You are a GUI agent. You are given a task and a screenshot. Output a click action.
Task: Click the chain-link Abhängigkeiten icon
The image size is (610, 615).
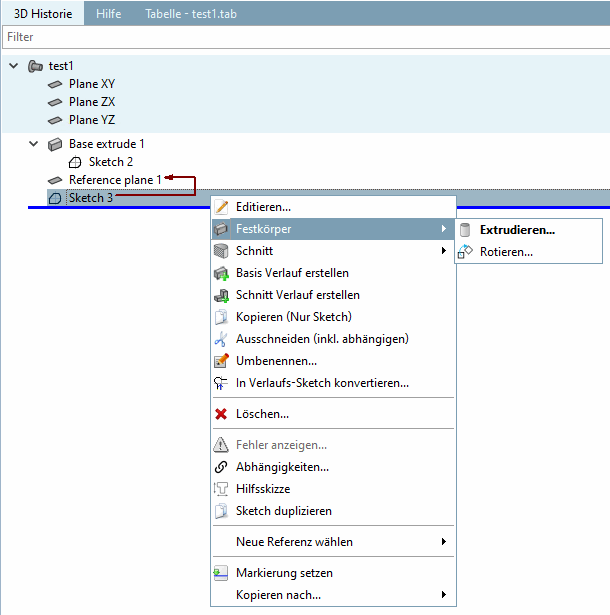[x=222, y=467]
